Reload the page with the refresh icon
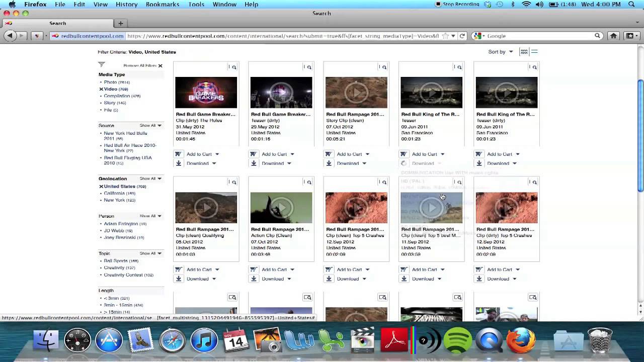This screenshot has height=362, width=644. (x=462, y=36)
